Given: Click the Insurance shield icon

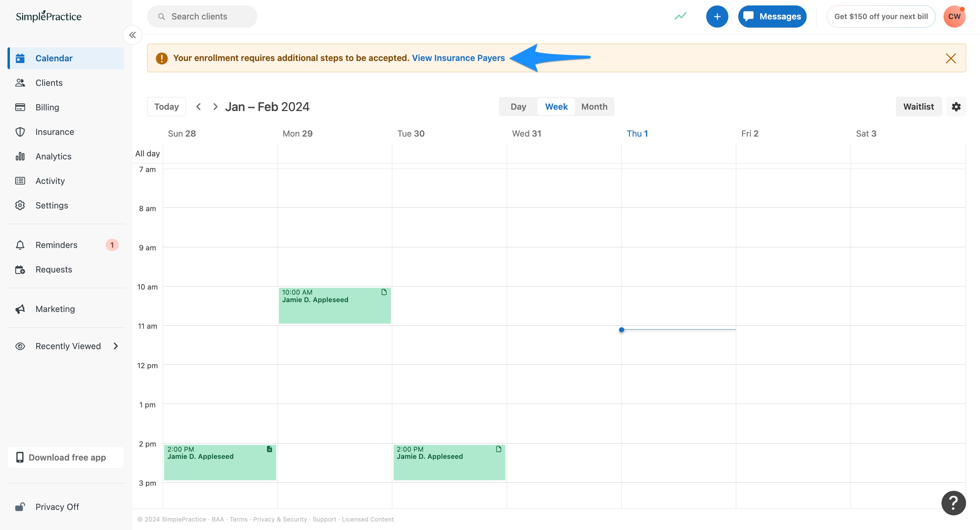Looking at the screenshot, I should tap(20, 131).
